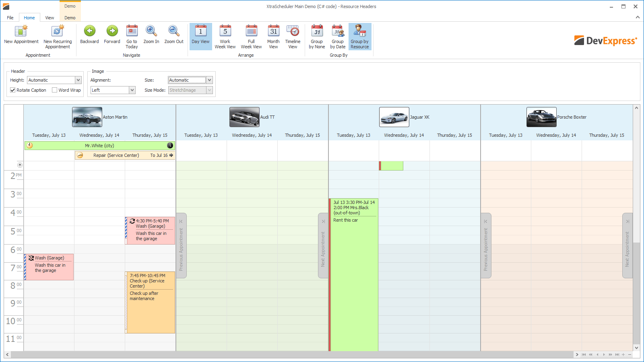Switch to Full Week View
The image size is (644, 362).
(x=251, y=37)
